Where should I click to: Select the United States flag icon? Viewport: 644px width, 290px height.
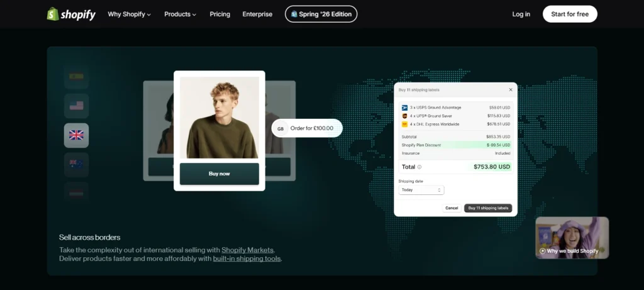click(x=76, y=106)
